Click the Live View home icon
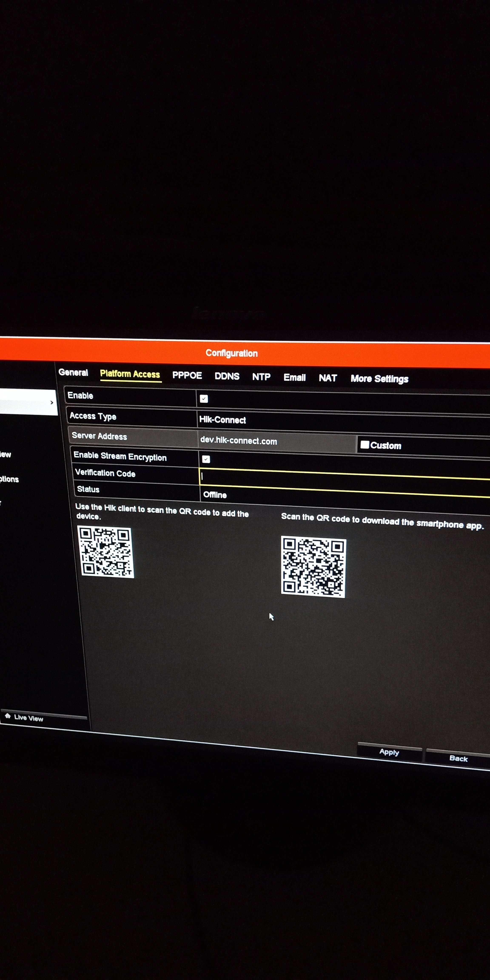This screenshot has height=980, width=490. [8, 716]
